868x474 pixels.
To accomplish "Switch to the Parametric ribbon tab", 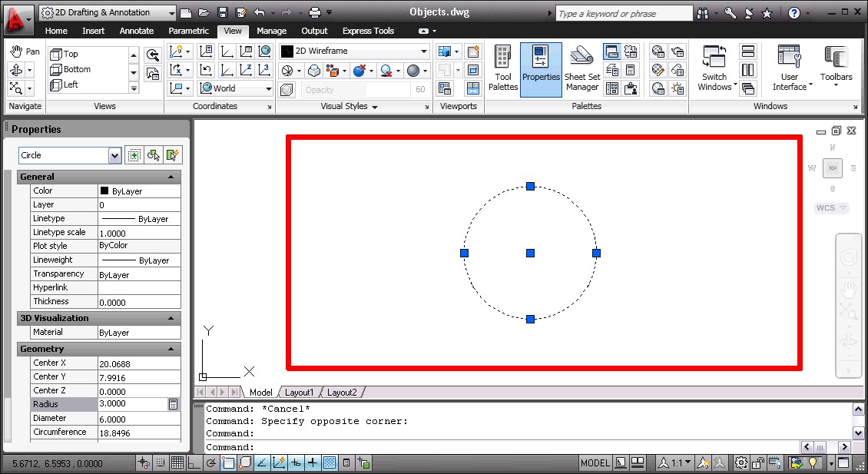I will pyautogui.click(x=189, y=31).
